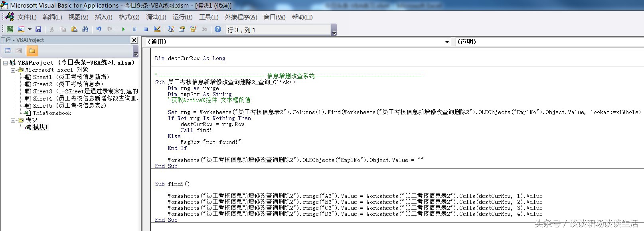Click the Insert UserForm icon
This screenshot has height=231, width=644.
21,29
